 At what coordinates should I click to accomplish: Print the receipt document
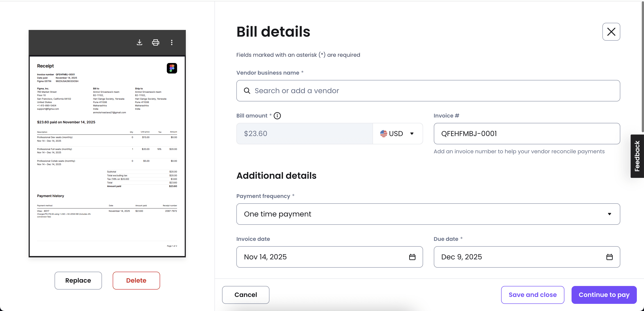coord(155,42)
